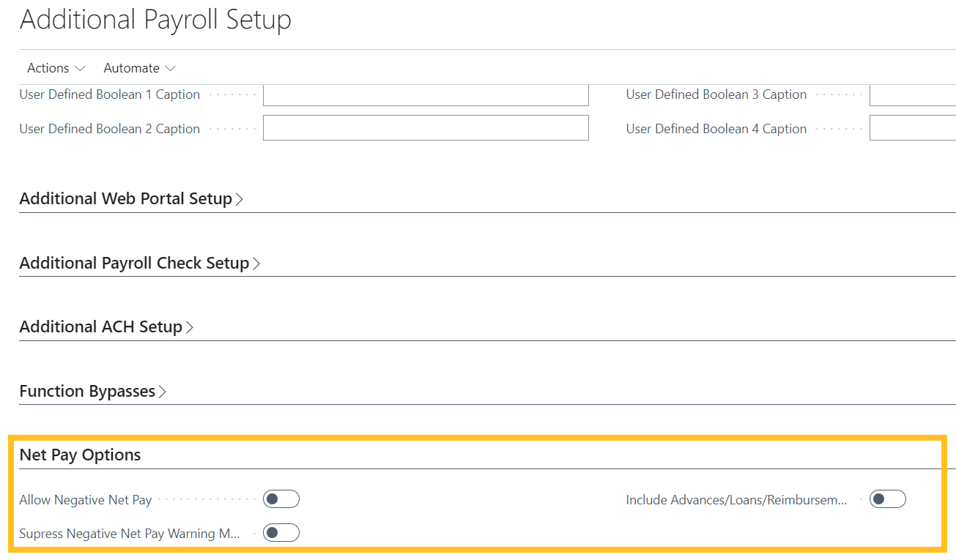The height and width of the screenshot is (560, 956).
Task: Click the chevron arrow beside Automate
Action: point(171,69)
